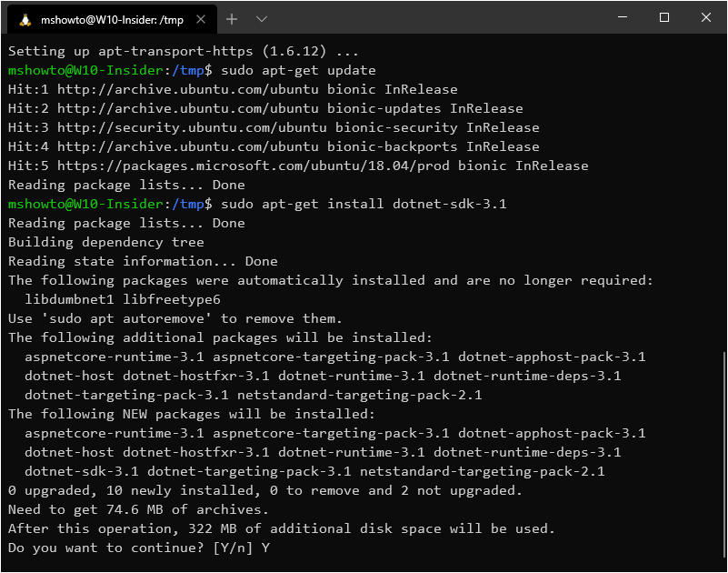Click the 'Need to get 74.6 MB' line
728x573 pixels.
(138, 510)
